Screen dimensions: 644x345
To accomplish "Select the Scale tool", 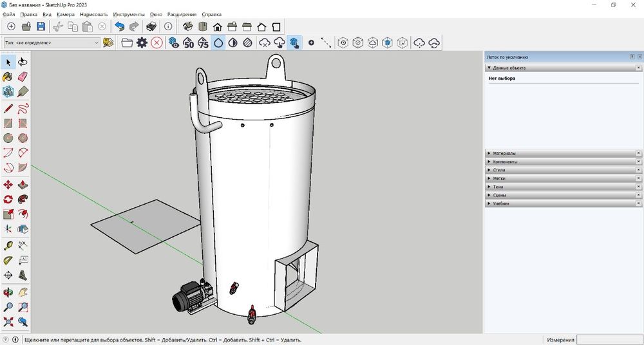I will (8, 214).
